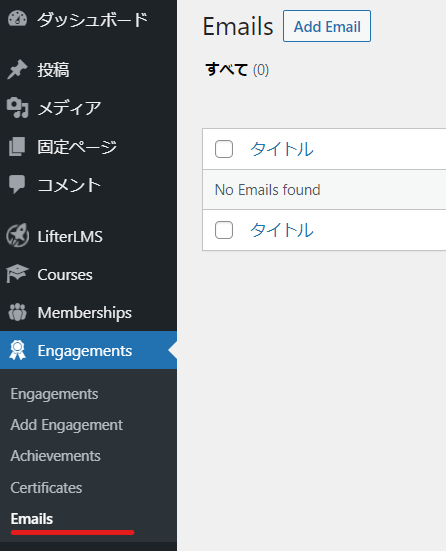
Task: Open the Certificates submenu item
Action: click(46, 488)
